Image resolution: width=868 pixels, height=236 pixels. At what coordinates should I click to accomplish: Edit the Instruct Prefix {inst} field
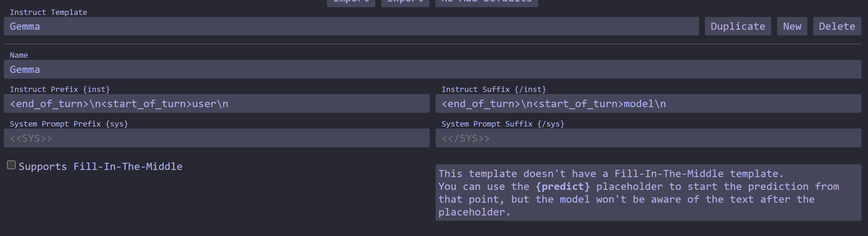pyautogui.click(x=217, y=104)
